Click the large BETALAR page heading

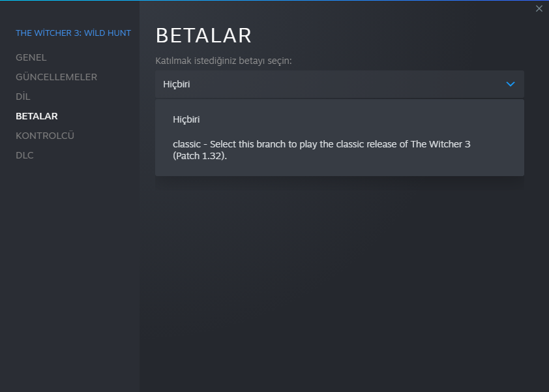203,36
